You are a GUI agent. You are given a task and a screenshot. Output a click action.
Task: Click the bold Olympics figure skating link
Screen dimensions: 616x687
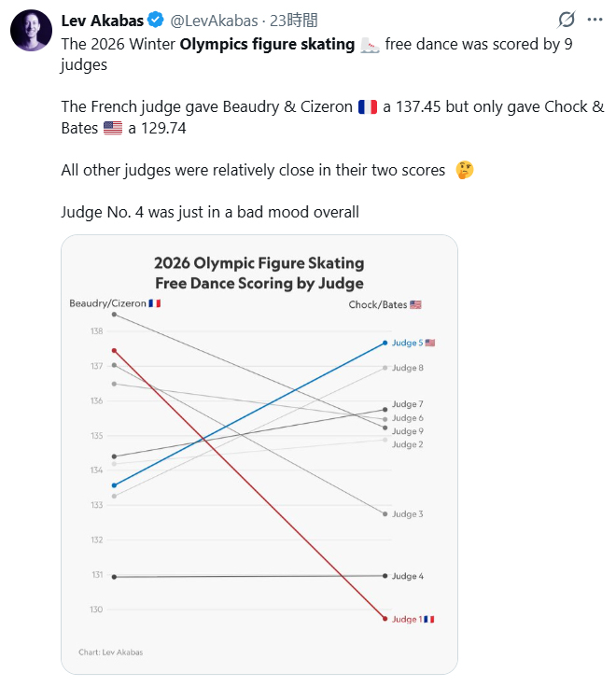click(267, 44)
